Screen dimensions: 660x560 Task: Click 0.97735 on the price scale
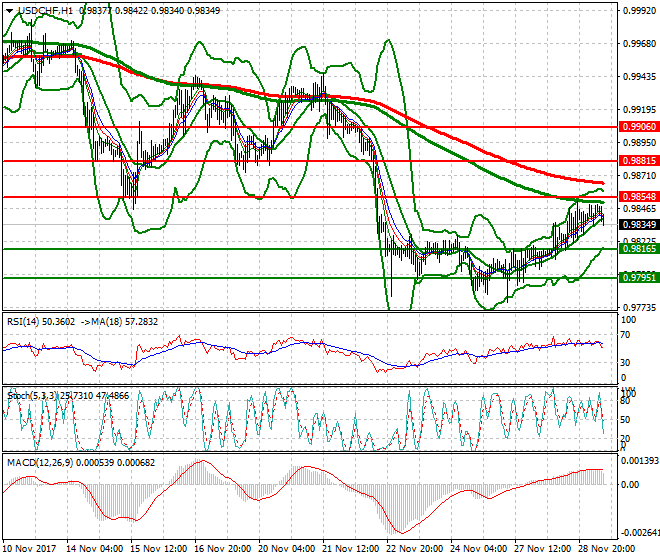638,308
